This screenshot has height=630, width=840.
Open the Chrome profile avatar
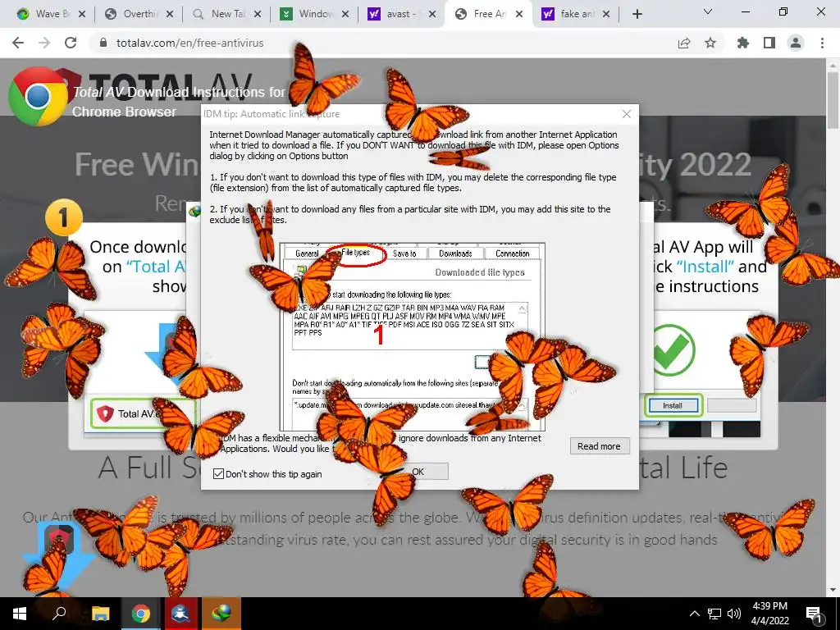tap(796, 43)
